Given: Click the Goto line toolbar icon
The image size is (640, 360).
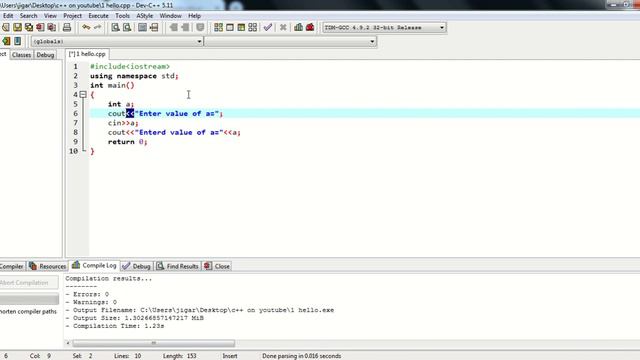Looking at the screenshot, I should click(x=154, y=27).
